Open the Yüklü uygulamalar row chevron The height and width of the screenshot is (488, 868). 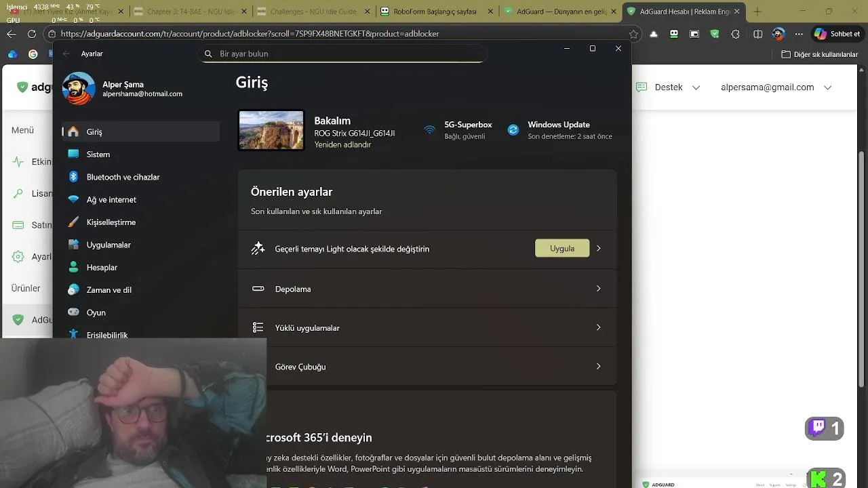click(598, 327)
